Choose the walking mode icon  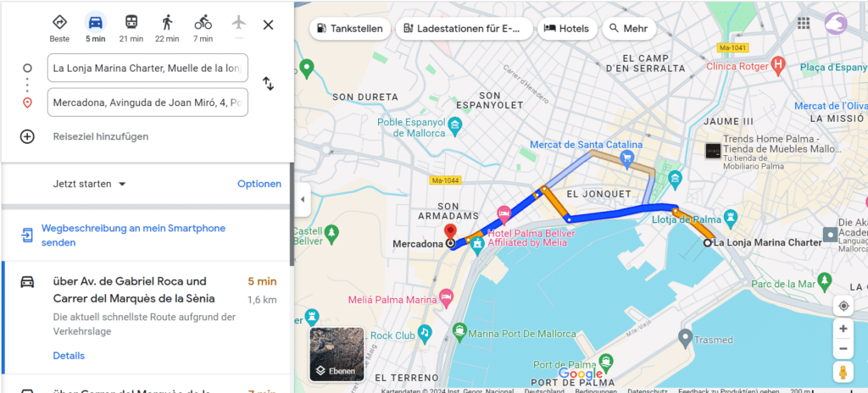tap(167, 23)
